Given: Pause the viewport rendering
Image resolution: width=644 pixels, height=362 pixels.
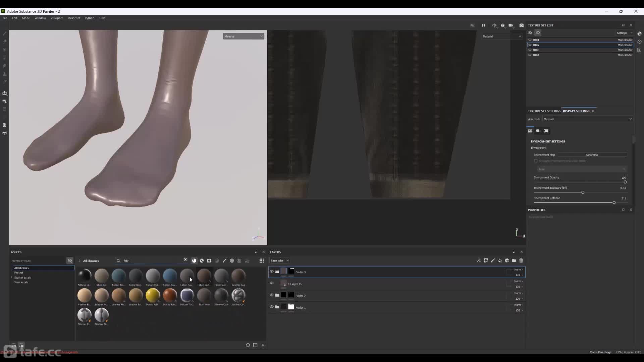Looking at the screenshot, I should [483, 25].
